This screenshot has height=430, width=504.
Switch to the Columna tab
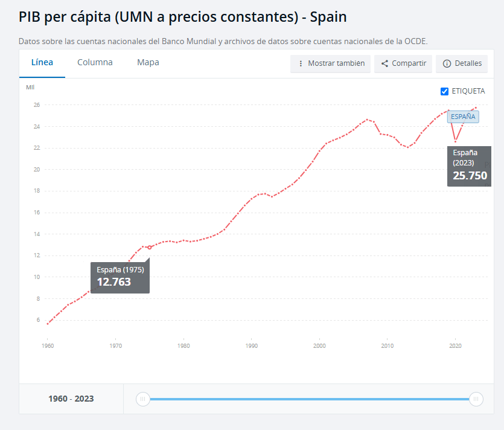(x=95, y=62)
